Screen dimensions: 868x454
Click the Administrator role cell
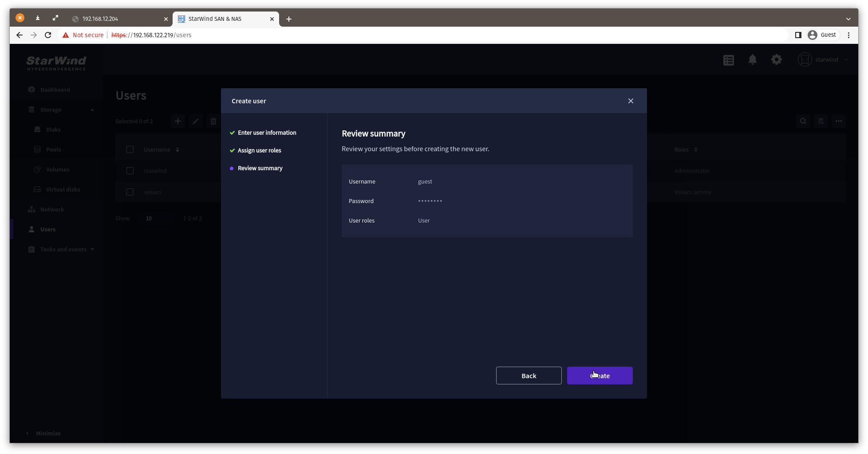click(692, 171)
